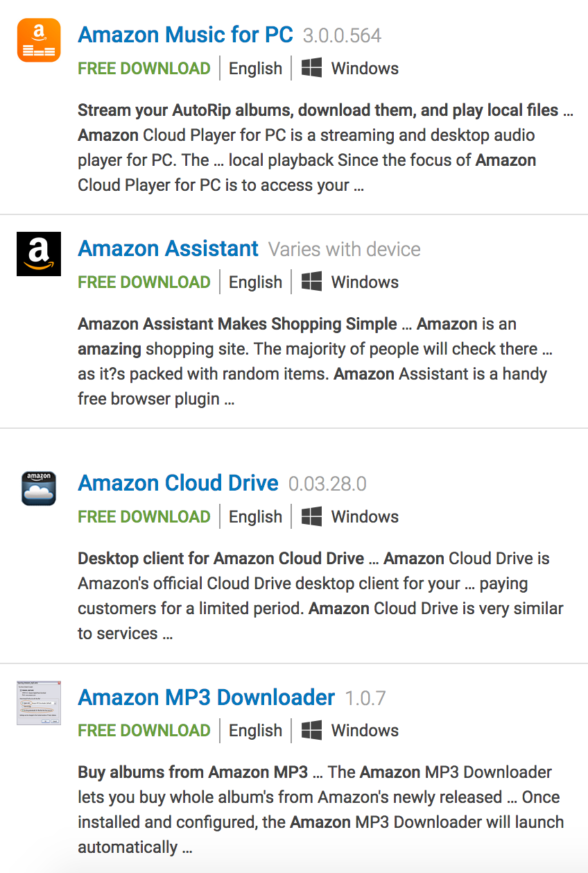Screen dimensions: 588x873
Task: Select the English language label for Amazon Music
Action: pos(255,67)
